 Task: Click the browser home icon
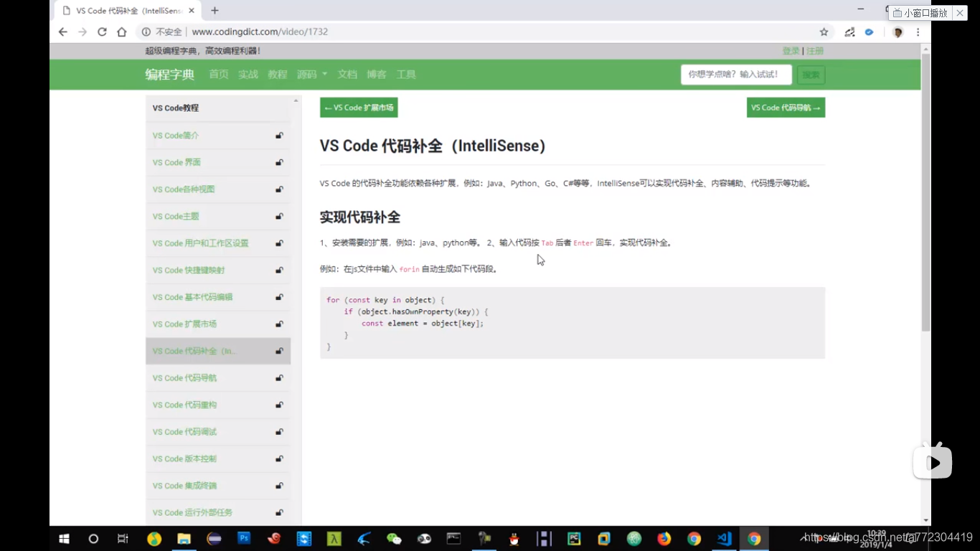coord(122,32)
